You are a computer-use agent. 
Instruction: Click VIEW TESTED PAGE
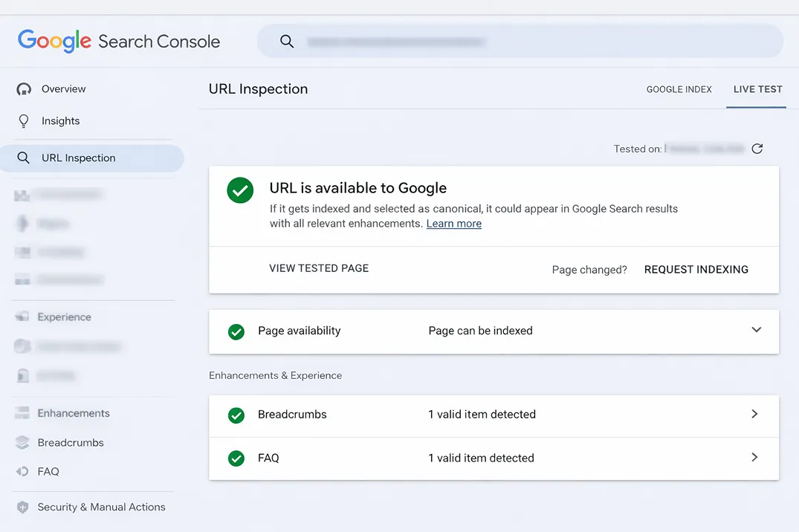click(x=319, y=268)
